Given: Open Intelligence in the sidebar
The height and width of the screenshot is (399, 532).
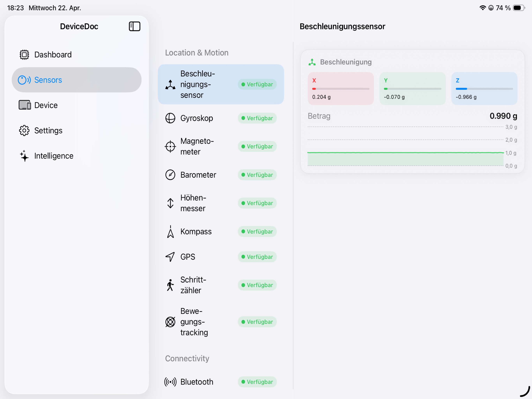Looking at the screenshot, I should 77,156.
